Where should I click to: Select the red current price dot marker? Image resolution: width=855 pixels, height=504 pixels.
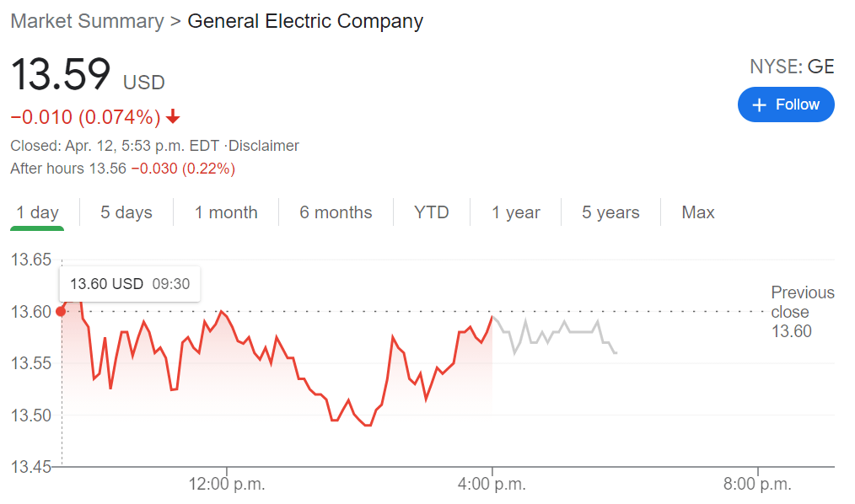pyautogui.click(x=61, y=311)
